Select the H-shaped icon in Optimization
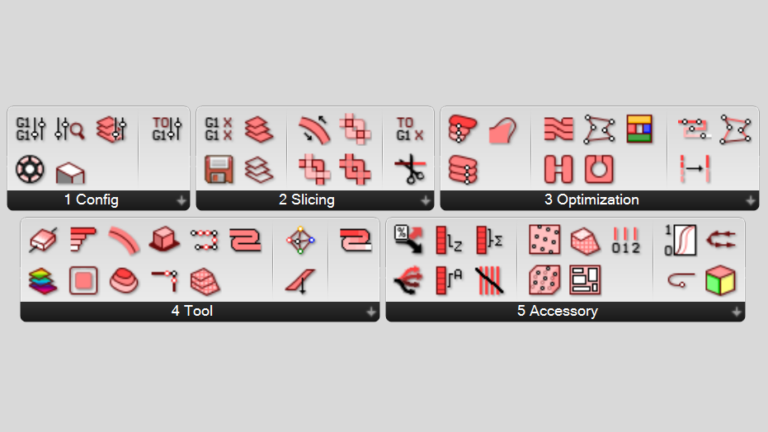 pyautogui.click(x=558, y=169)
